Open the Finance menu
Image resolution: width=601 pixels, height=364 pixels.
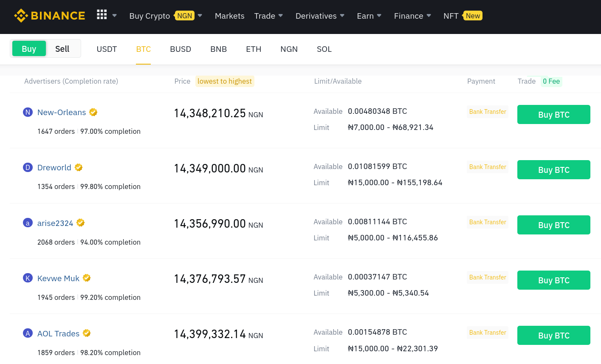[409, 16]
